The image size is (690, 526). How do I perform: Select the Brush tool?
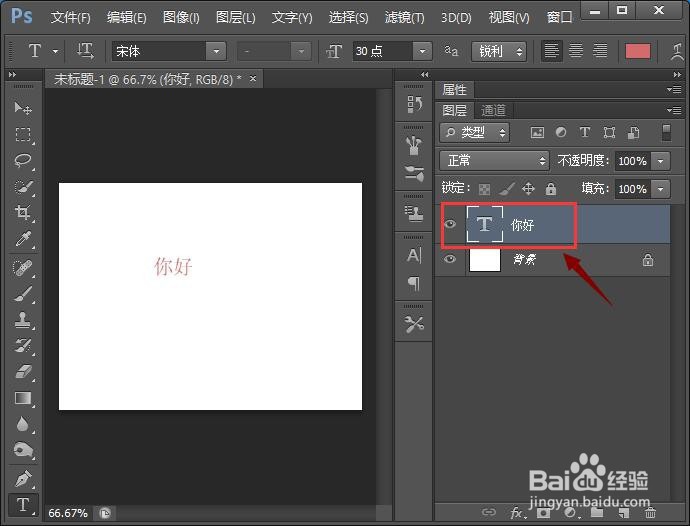23,294
